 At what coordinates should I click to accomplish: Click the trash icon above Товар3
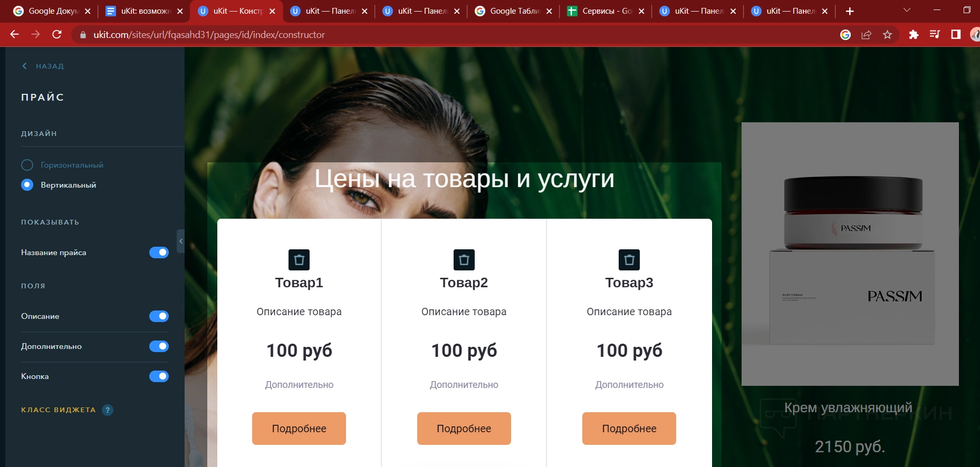(629, 260)
